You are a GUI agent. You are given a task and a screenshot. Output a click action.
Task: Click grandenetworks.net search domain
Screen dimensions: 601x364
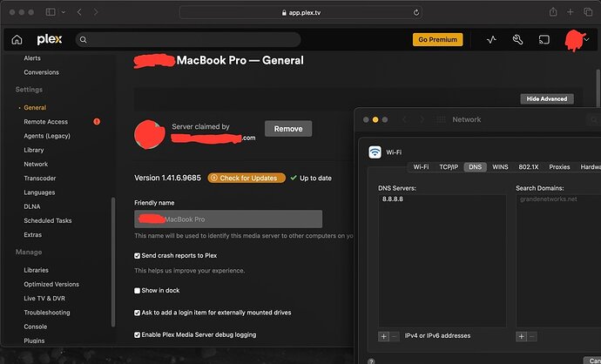click(x=549, y=199)
